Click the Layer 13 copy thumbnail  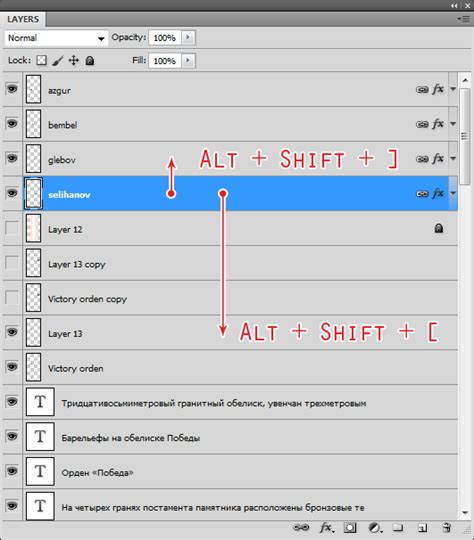tap(33, 263)
